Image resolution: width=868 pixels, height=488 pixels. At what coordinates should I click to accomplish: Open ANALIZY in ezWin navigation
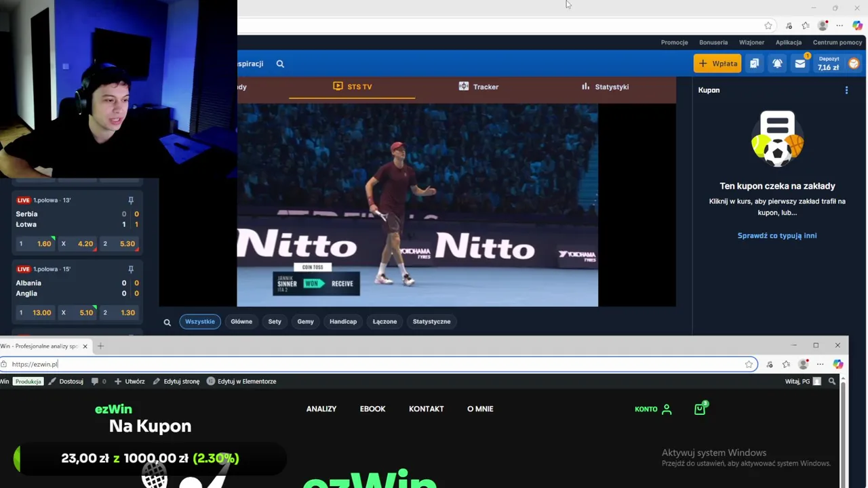click(x=321, y=409)
